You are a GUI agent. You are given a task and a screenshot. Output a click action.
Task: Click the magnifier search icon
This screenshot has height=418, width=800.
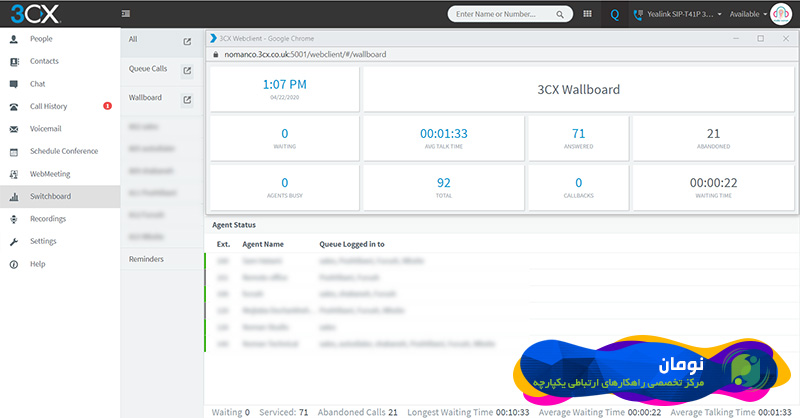(560, 14)
